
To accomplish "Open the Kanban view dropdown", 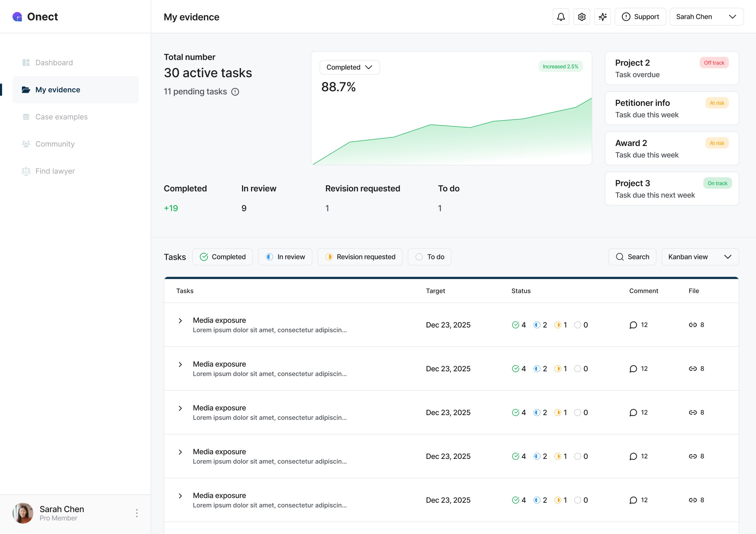I will pyautogui.click(x=700, y=257).
